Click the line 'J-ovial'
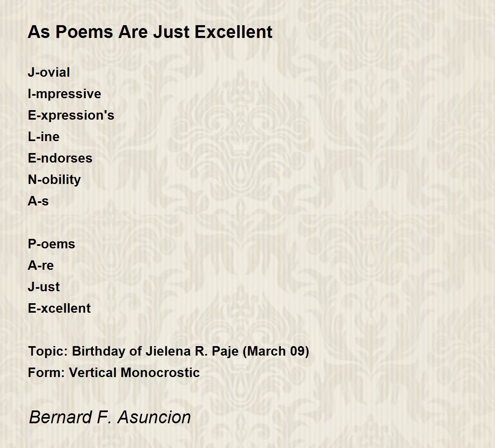 click(49, 72)
